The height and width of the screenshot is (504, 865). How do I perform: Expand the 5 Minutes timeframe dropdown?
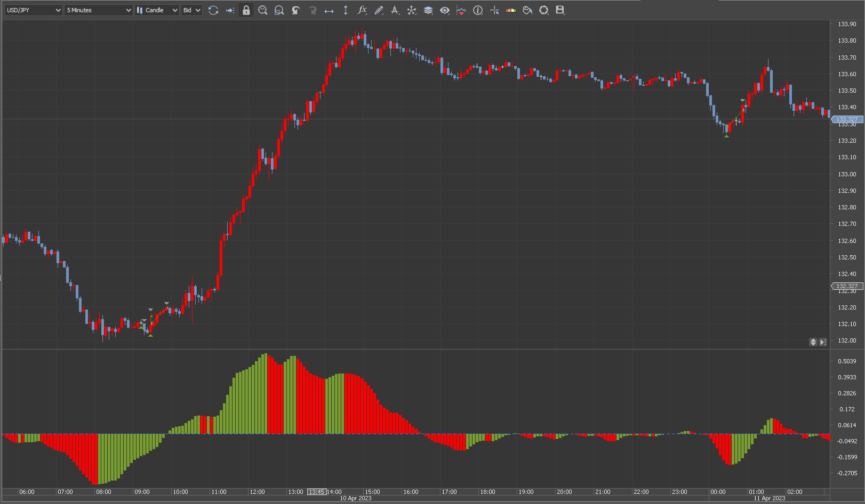(x=98, y=10)
